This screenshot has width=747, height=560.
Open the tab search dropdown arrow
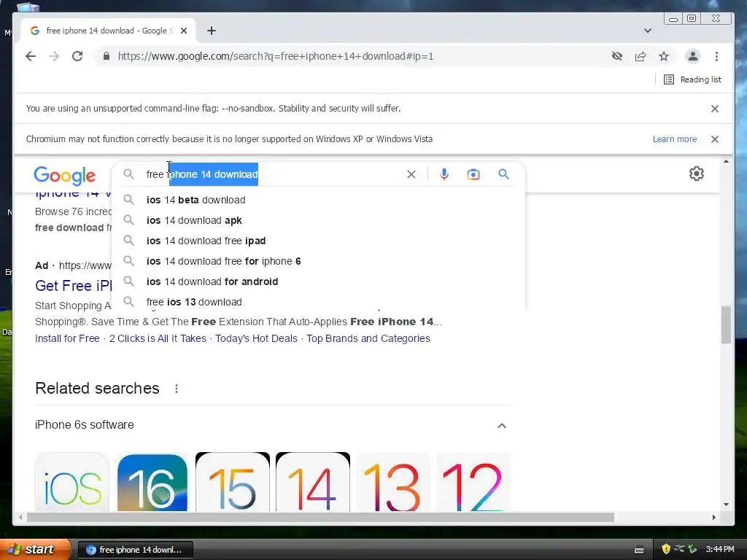pyautogui.click(x=648, y=31)
